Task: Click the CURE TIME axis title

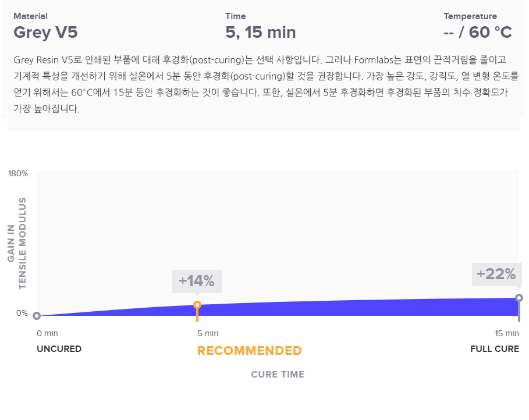Action: pos(278,375)
